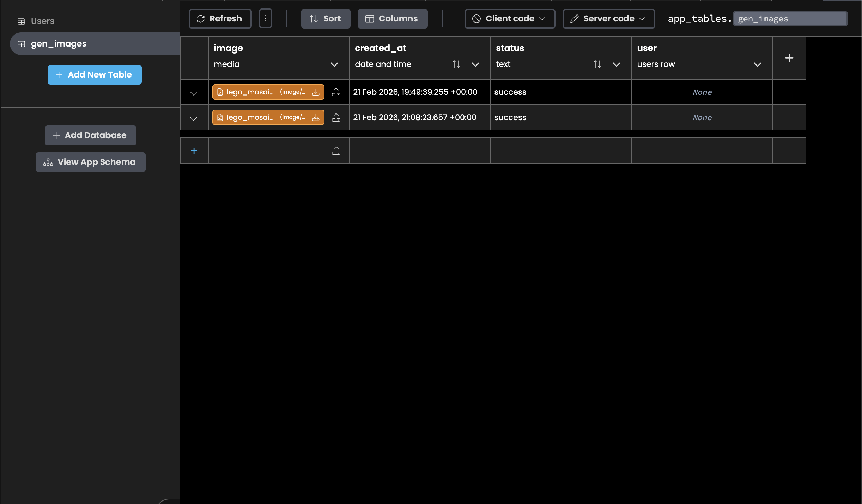The width and height of the screenshot is (862, 504).
Task: Select the gen_images table in the sidebar
Action: pos(58,43)
